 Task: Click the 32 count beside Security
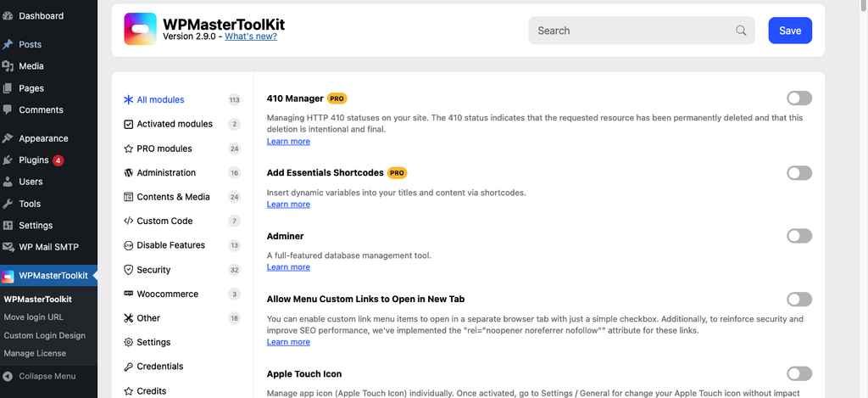pyautogui.click(x=234, y=270)
